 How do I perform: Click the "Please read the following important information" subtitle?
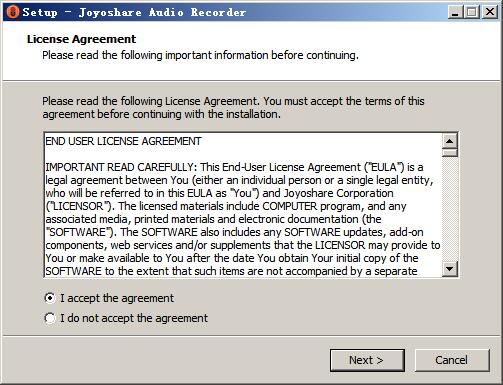200,55
